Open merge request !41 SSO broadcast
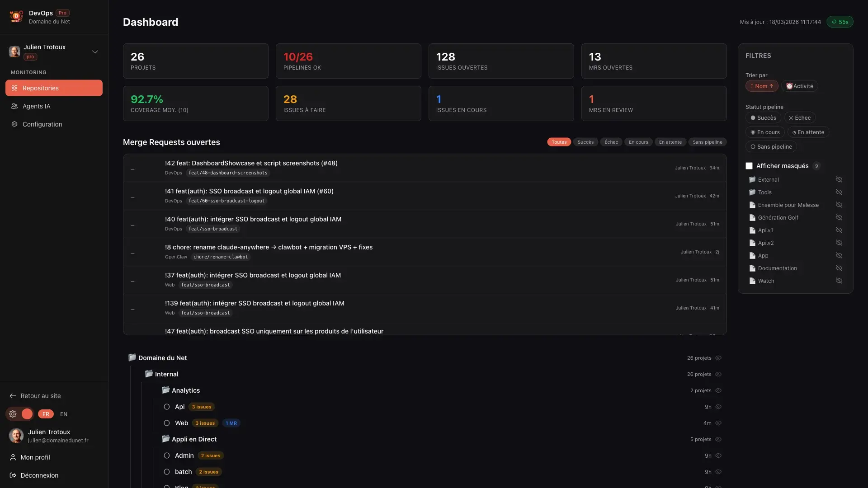Image resolution: width=868 pixels, height=488 pixels. click(249, 191)
